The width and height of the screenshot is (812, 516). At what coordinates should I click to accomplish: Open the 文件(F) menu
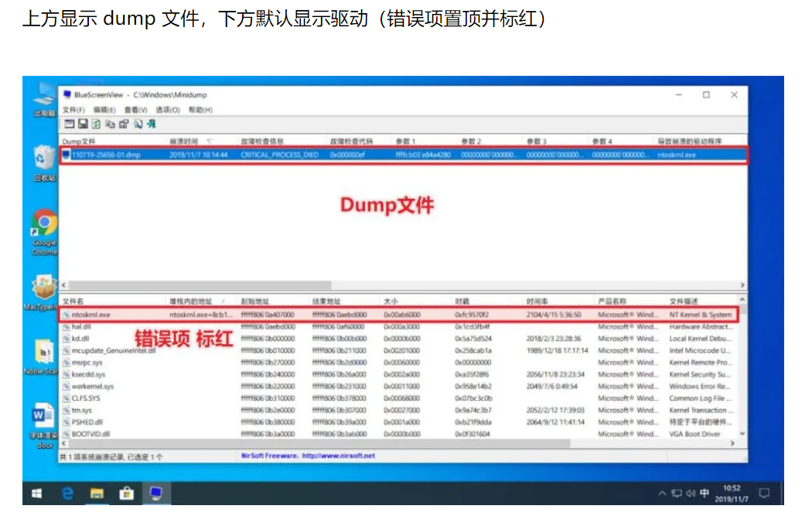point(73,110)
